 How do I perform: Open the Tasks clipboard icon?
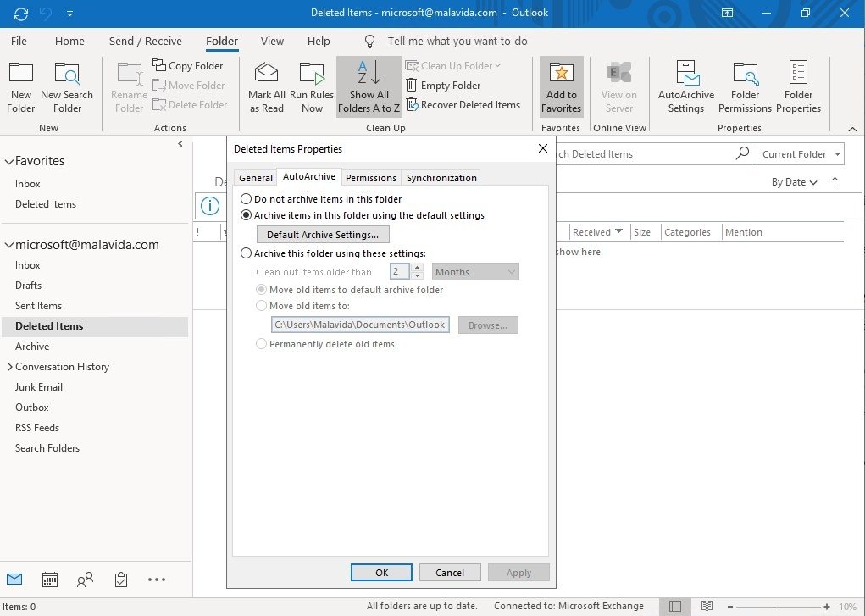[121, 579]
